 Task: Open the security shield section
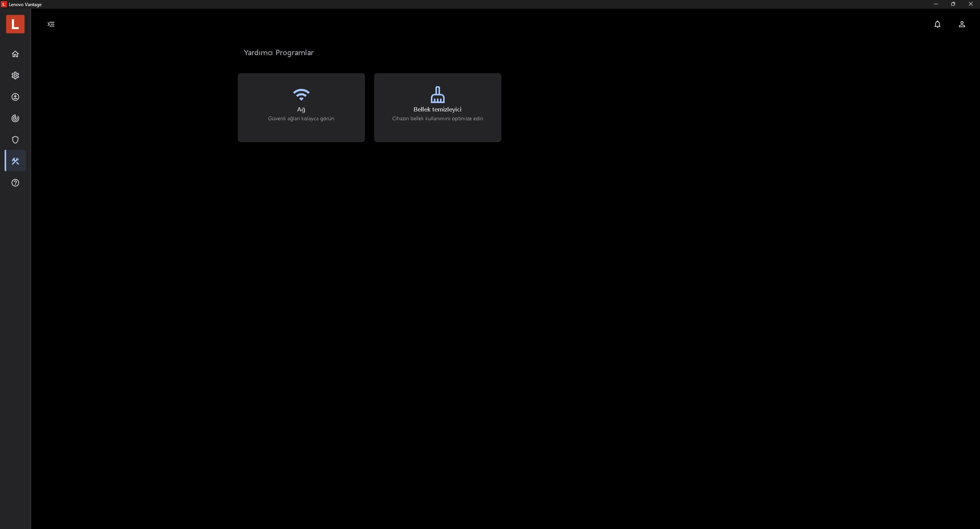(x=15, y=140)
